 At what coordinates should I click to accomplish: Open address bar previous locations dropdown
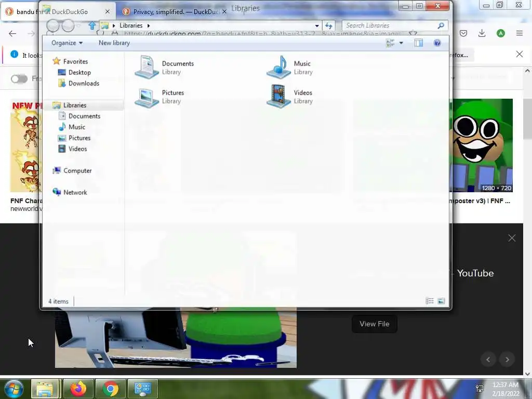pyautogui.click(x=316, y=25)
